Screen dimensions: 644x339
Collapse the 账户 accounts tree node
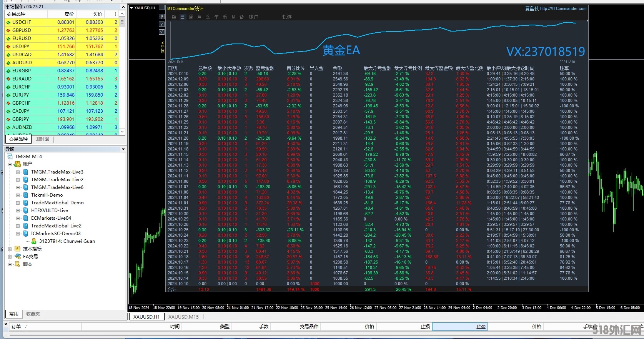click(x=10, y=164)
